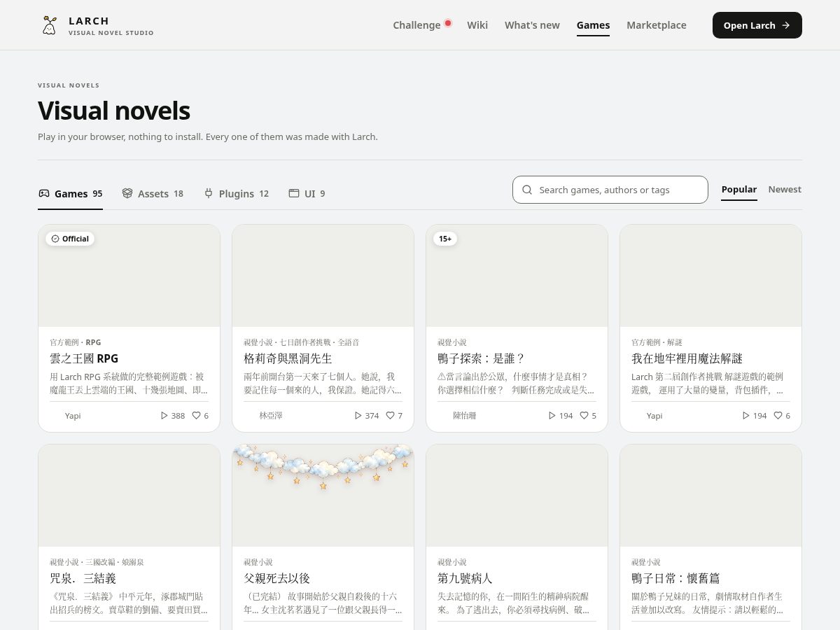Click the 格莉奇與黑洞先生 card thumbnail

point(323,276)
